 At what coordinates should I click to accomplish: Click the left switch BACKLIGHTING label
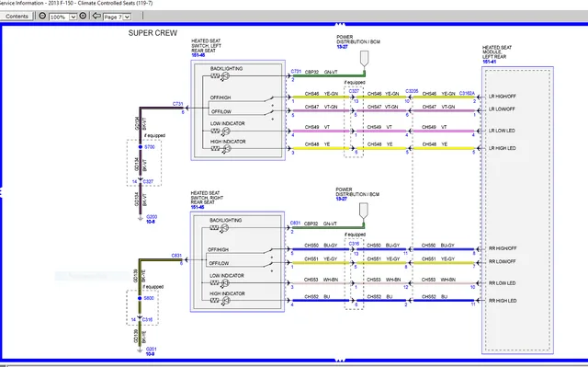tap(227, 69)
